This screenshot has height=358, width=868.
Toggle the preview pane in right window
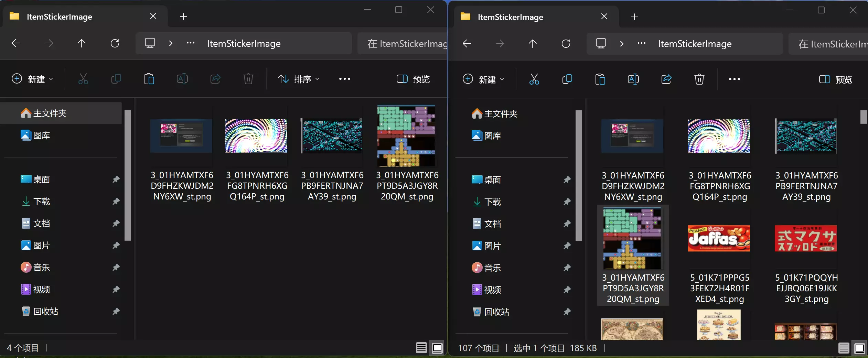coord(835,79)
